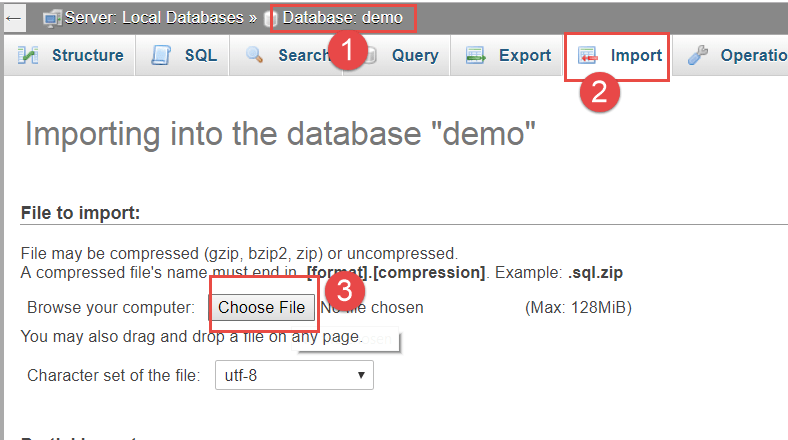Click the server icon in the breadcrumb
Screen dimensions: 788x440
click(x=52, y=18)
